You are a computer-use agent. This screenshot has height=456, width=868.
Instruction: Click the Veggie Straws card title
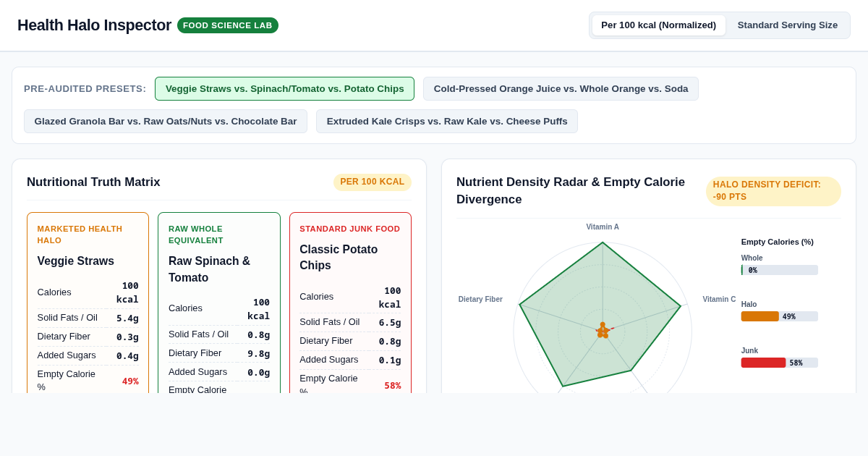point(76,261)
